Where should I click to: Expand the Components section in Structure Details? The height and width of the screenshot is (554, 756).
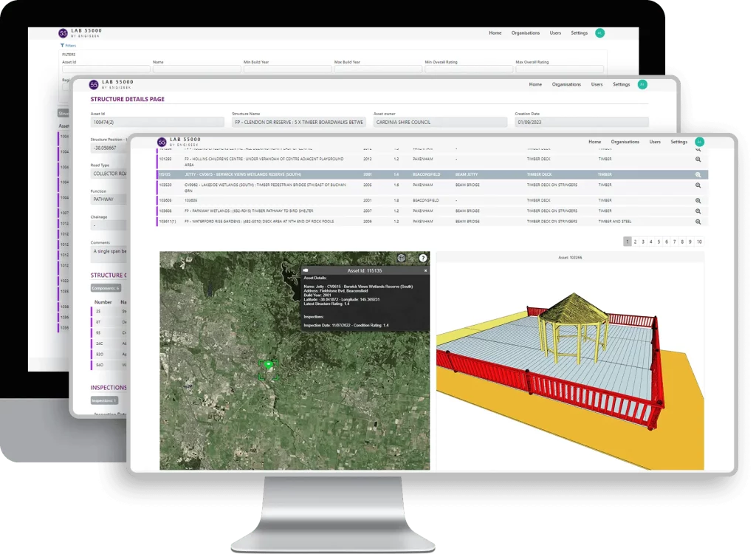pyautogui.click(x=106, y=288)
